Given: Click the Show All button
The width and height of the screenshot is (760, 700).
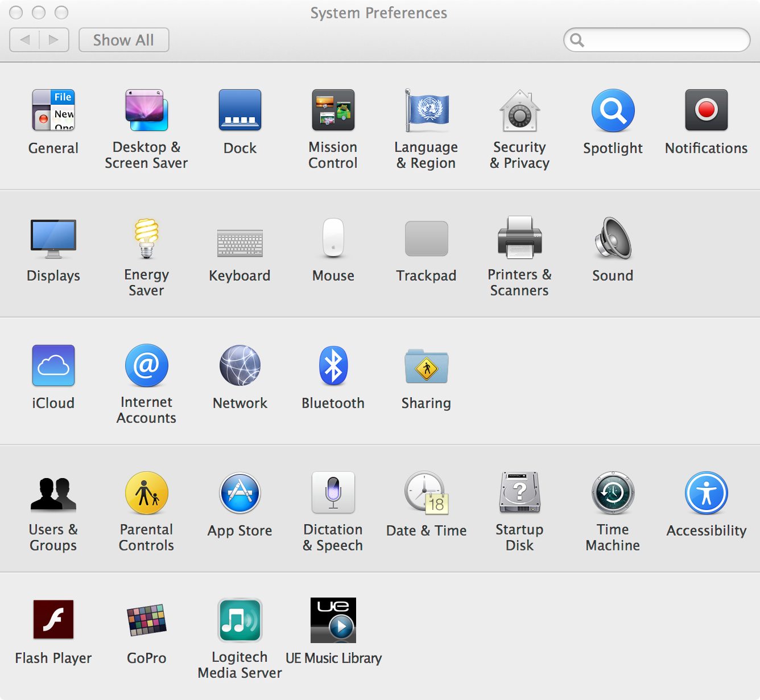Looking at the screenshot, I should pos(123,40).
